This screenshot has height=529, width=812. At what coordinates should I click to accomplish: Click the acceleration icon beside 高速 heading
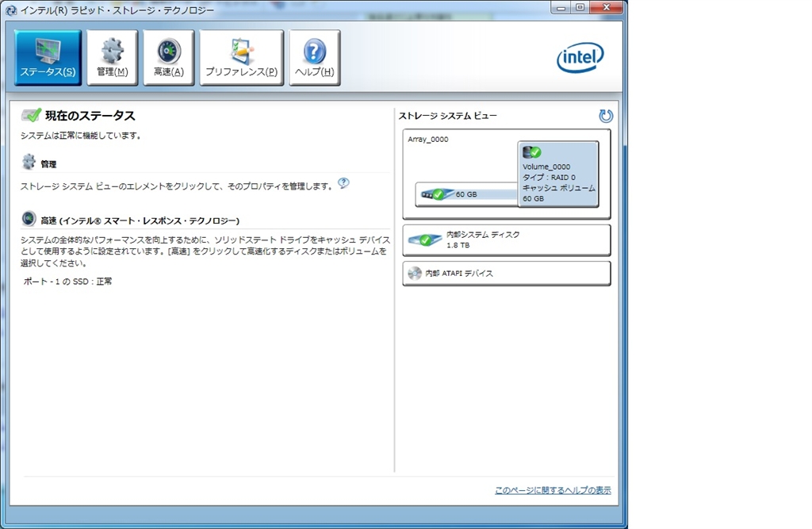coord(29,219)
